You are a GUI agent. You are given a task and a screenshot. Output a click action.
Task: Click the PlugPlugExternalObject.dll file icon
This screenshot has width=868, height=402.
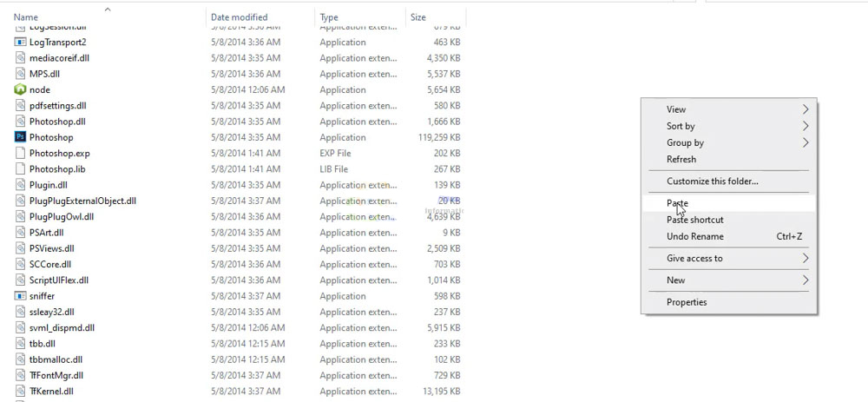20,201
